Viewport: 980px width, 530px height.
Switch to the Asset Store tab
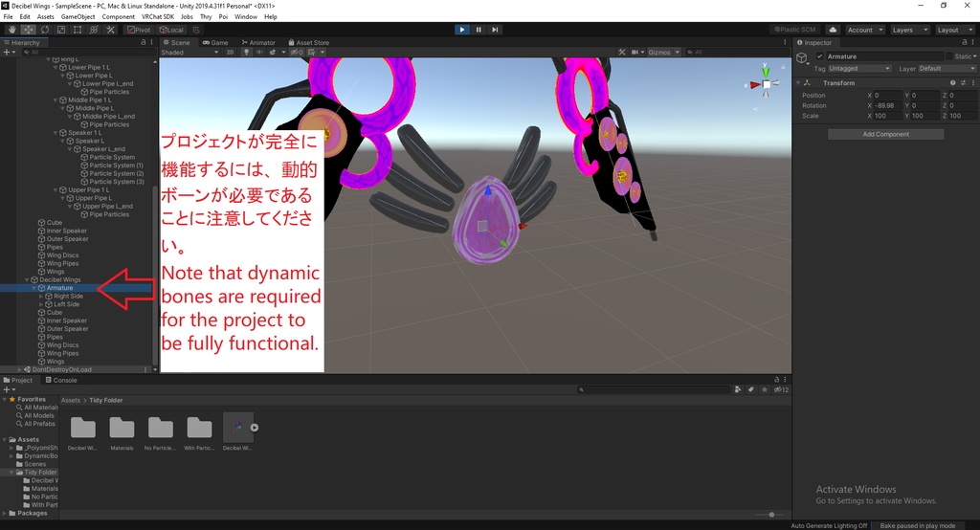click(x=309, y=42)
